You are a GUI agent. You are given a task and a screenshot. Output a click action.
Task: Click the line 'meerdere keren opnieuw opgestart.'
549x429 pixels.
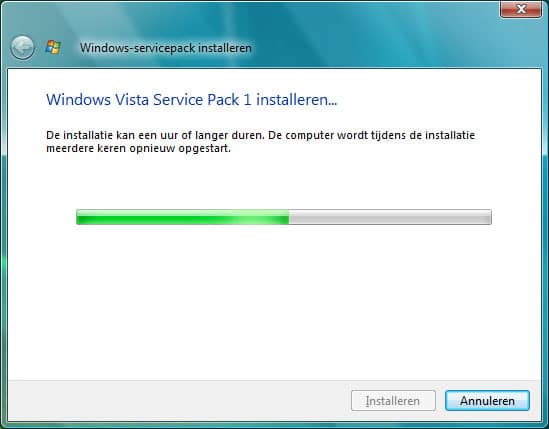[x=139, y=148]
